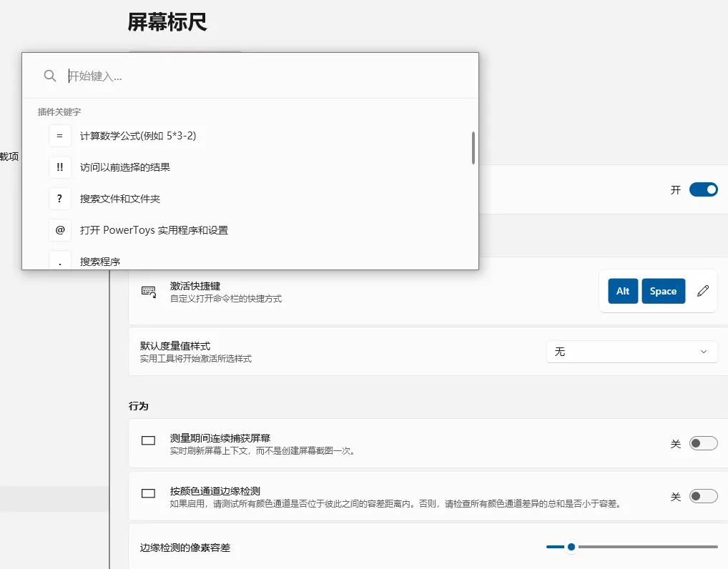Focus the 开始键入 search input field
Screen dimensions: 728x569
pyautogui.click(x=270, y=76)
